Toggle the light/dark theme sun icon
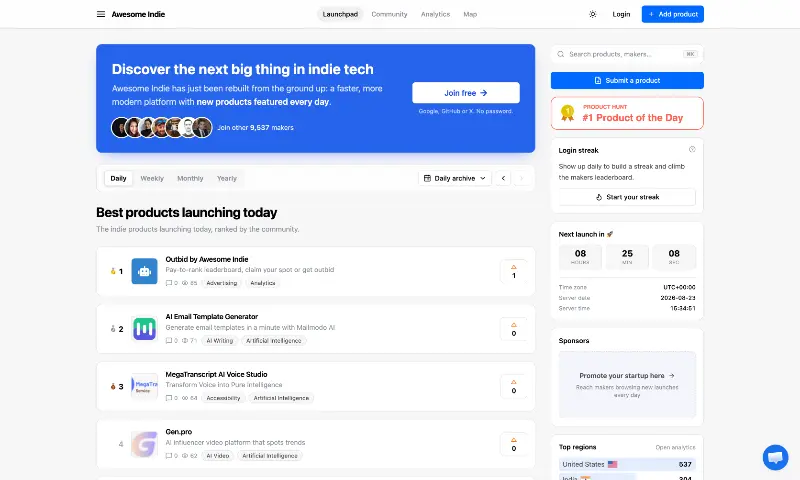 (x=592, y=14)
